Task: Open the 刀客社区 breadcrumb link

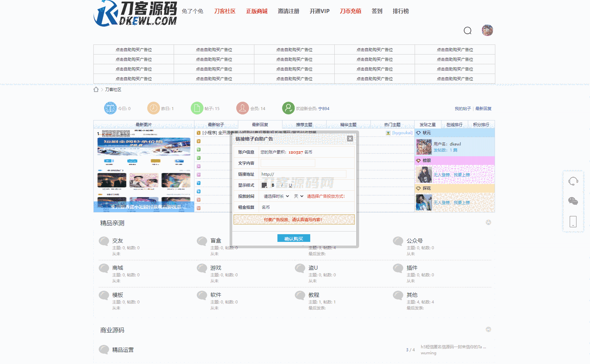Action: pyautogui.click(x=113, y=89)
